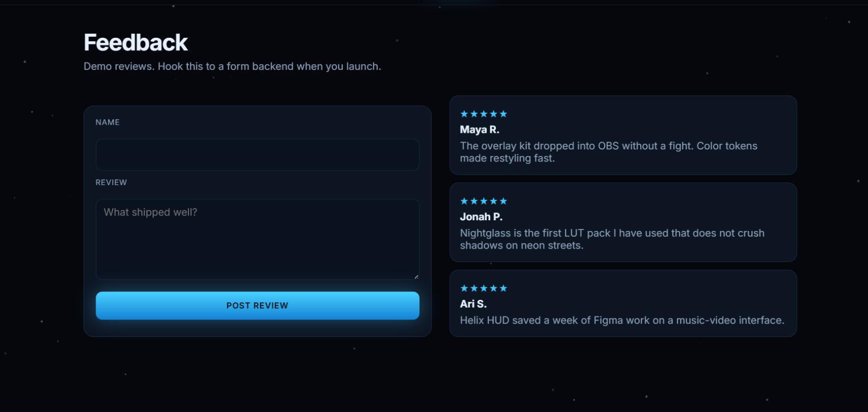Click the overlay kit OBS review text
Image resolution: width=868 pixels, height=412 pixels.
609,152
